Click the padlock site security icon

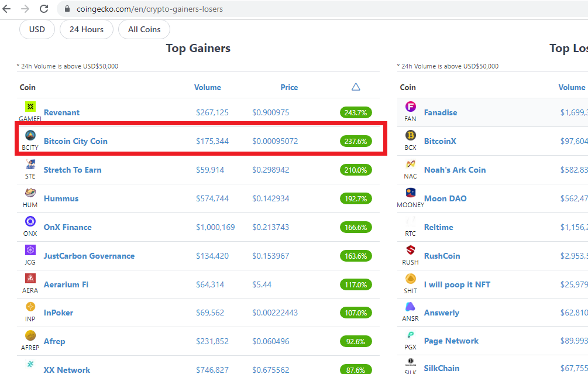67,9
